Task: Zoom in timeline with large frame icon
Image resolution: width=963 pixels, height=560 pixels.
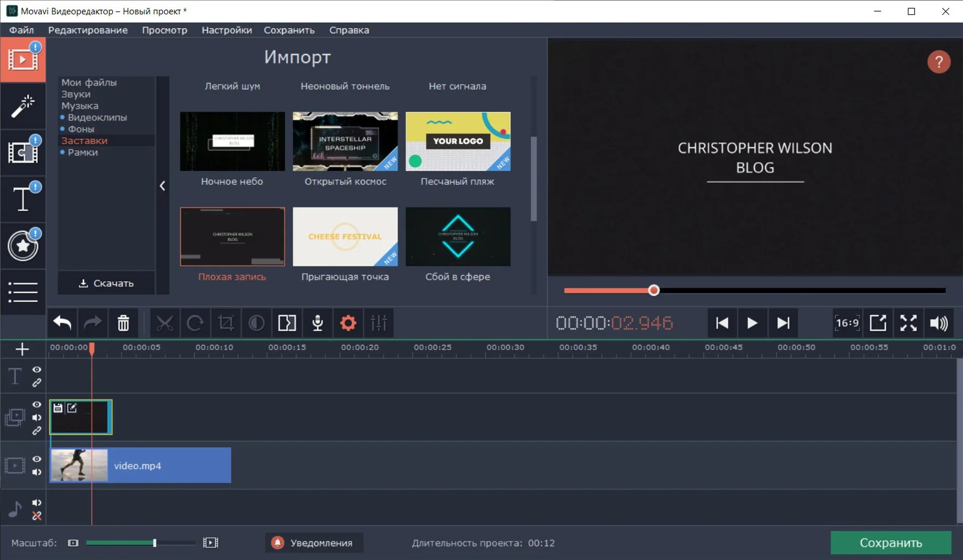Action: pos(211,543)
